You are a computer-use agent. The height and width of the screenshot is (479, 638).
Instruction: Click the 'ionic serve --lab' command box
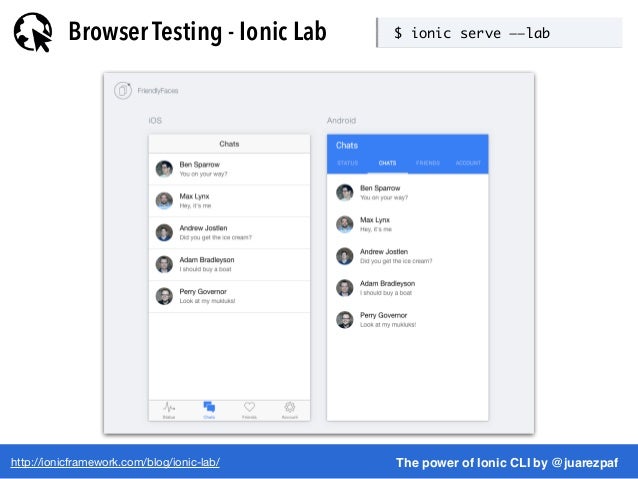[500, 33]
